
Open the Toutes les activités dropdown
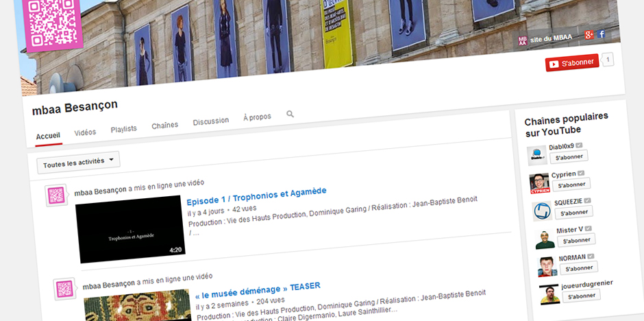[x=78, y=163]
